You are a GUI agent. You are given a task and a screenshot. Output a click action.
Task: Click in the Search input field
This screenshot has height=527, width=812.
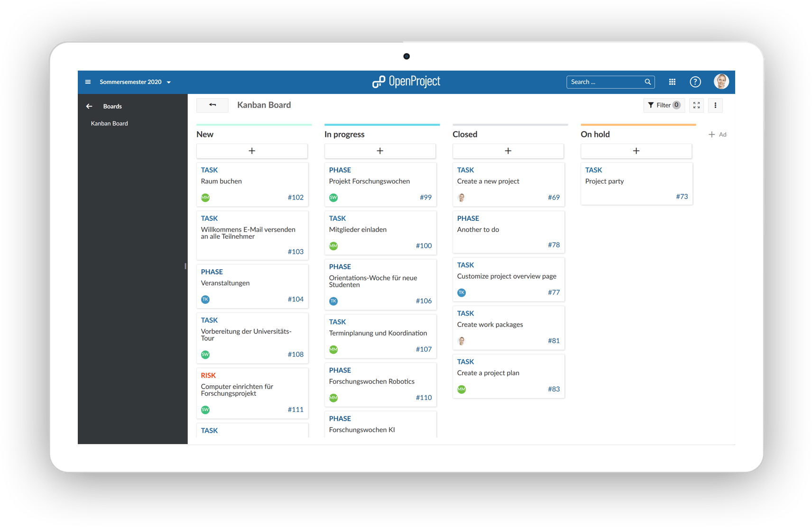click(x=605, y=82)
